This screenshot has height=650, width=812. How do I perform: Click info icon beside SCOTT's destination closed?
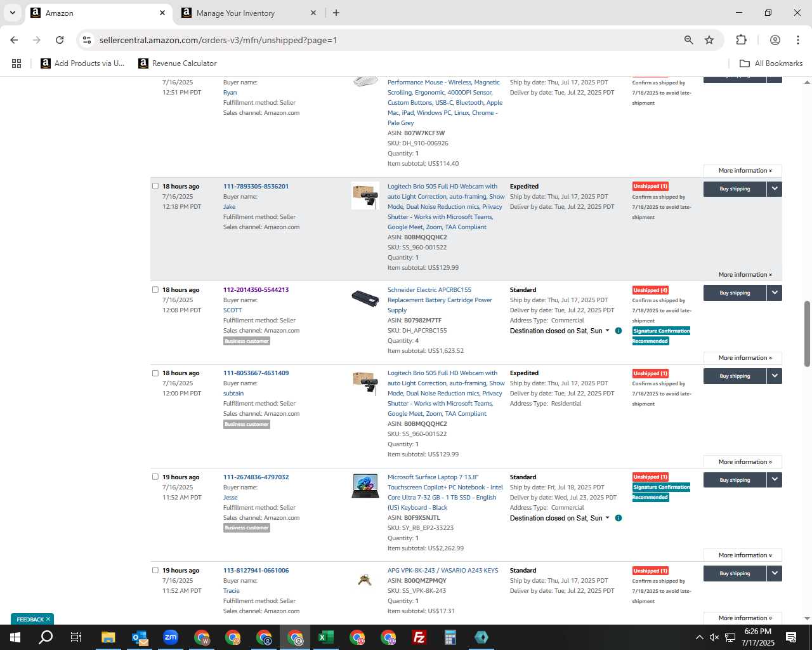[619, 331]
